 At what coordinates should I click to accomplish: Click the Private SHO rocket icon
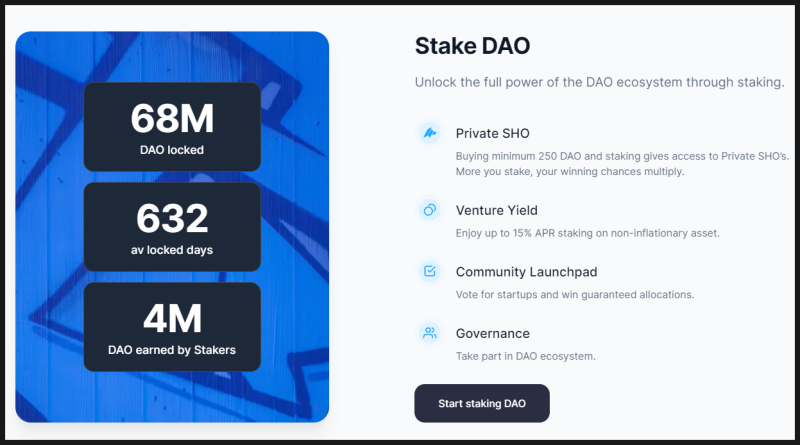click(430, 133)
